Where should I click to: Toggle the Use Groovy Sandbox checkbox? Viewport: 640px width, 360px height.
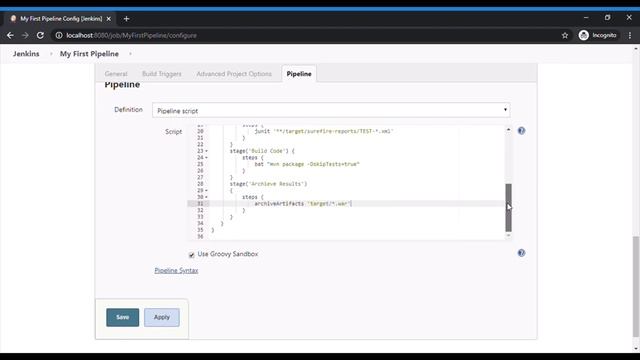191,255
